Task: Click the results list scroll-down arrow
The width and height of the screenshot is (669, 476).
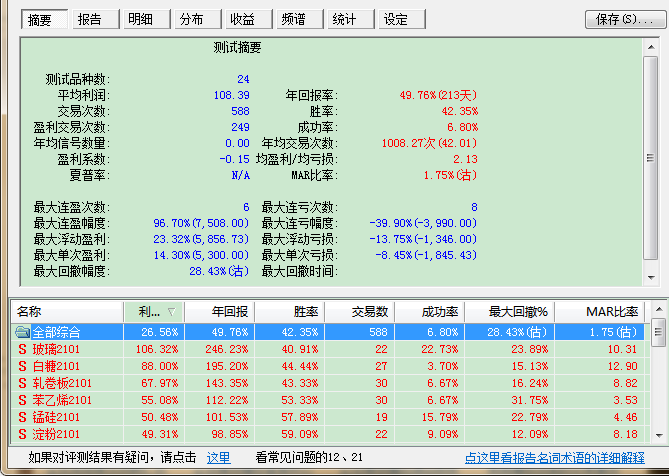Action: 659,436
